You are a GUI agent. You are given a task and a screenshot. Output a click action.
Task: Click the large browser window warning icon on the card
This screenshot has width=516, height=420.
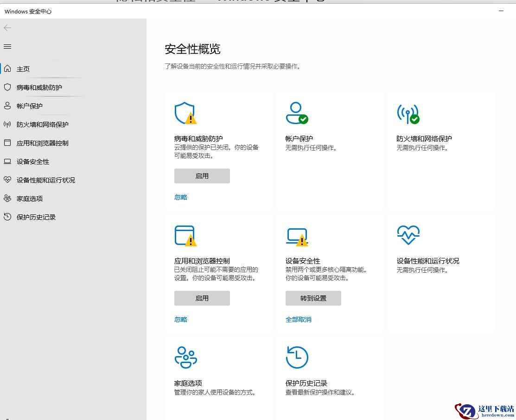point(185,236)
